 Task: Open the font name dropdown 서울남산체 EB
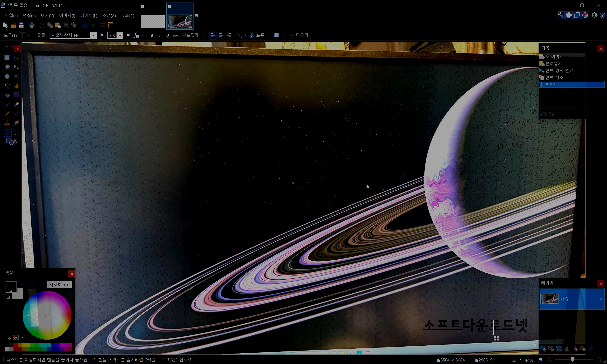[x=93, y=35]
